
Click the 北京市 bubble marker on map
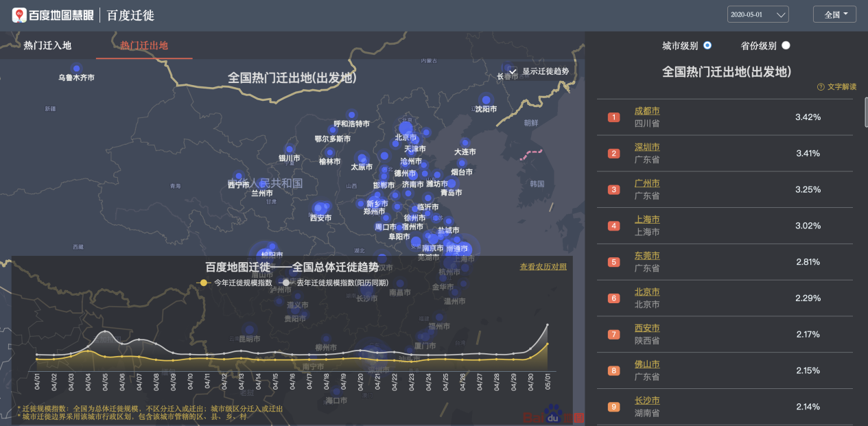coord(406,128)
